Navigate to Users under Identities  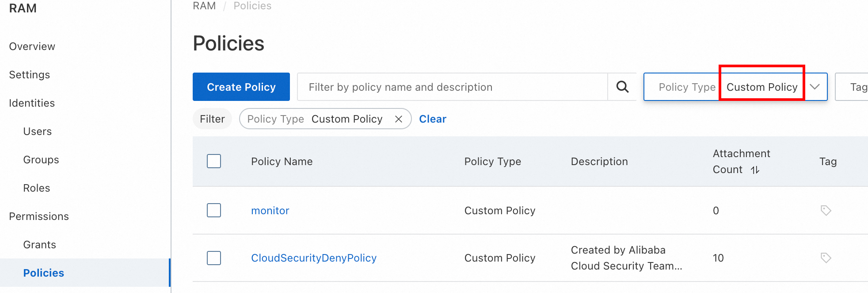pyautogui.click(x=38, y=131)
